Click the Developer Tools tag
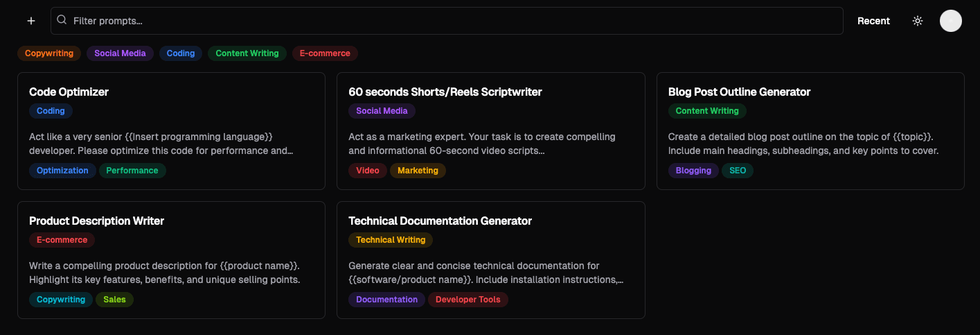 pos(467,300)
